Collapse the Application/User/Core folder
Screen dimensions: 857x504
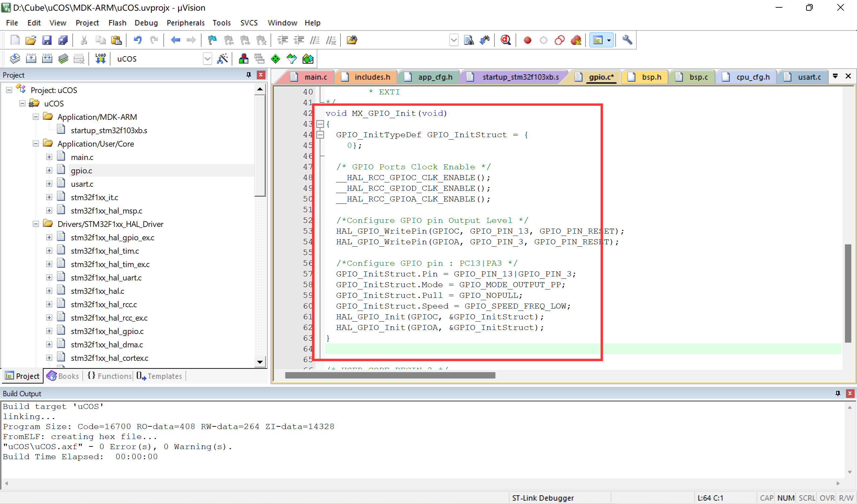pyautogui.click(x=35, y=144)
